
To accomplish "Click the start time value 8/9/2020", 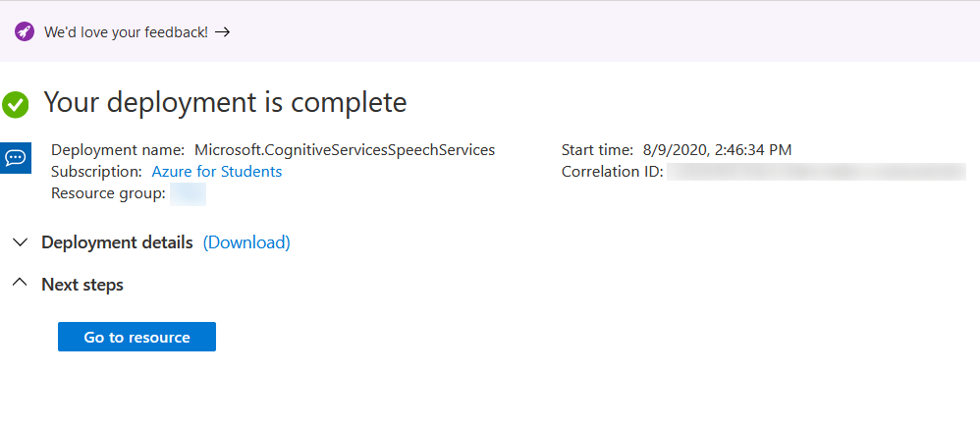I will tap(717, 150).
